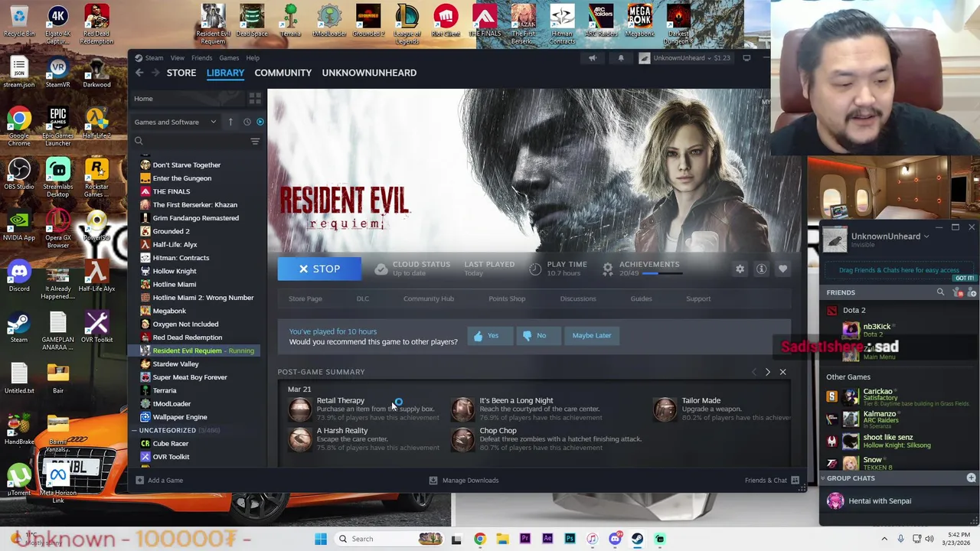
Task: Open the DLC page link
Action: point(362,298)
